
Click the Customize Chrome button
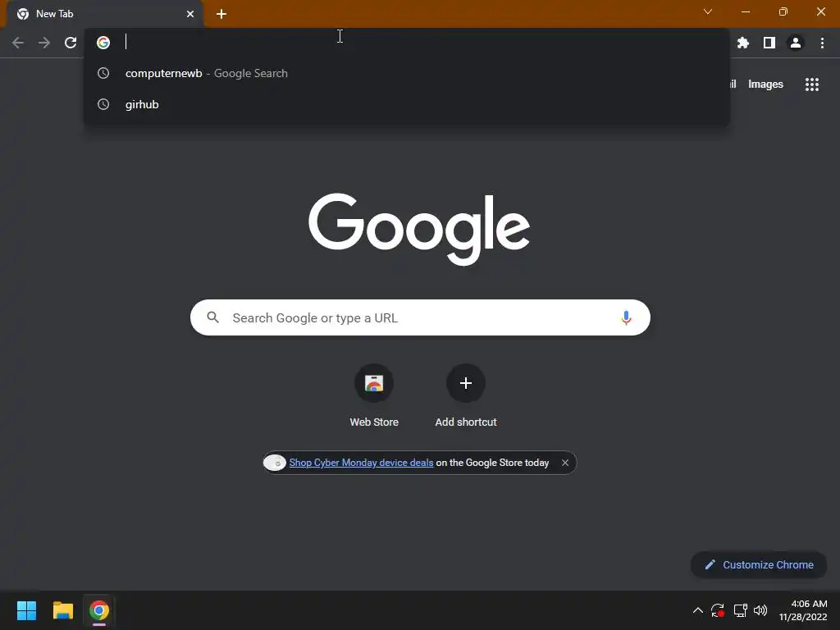click(x=759, y=564)
